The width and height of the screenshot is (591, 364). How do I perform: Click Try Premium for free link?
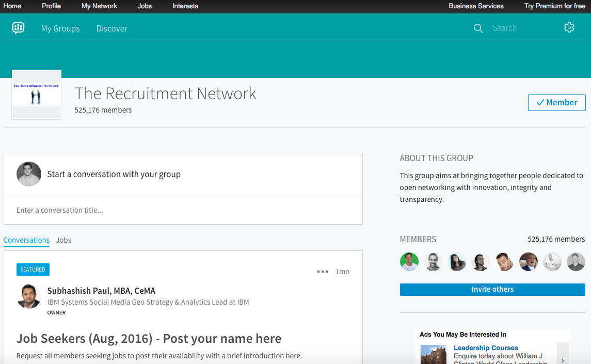[554, 6]
